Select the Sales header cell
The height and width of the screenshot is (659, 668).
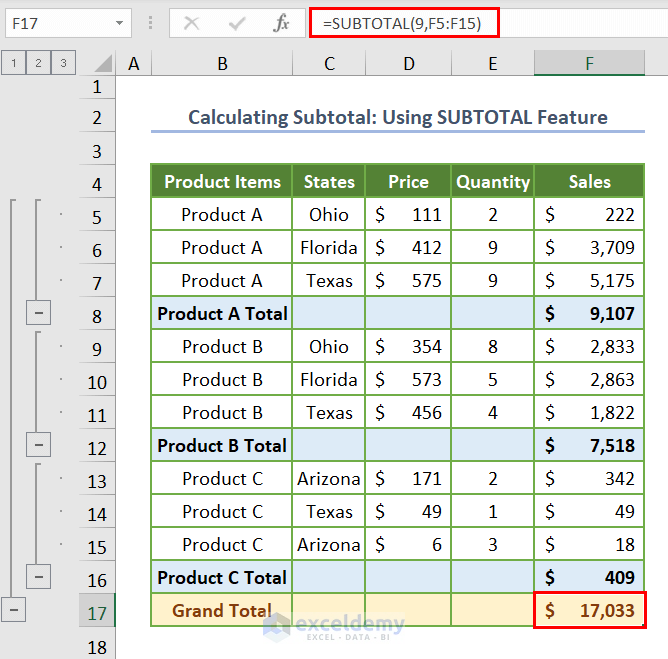(589, 182)
